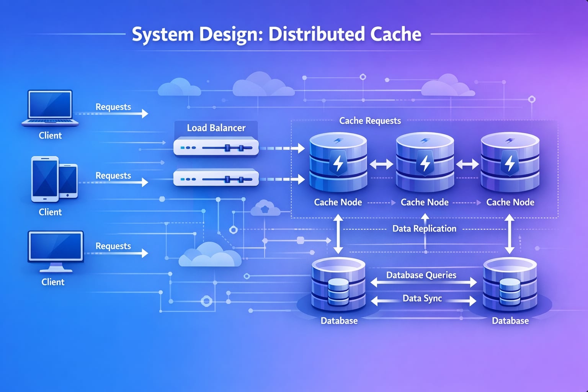
Task: Click the Database Queries link
Action: coord(421,275)
